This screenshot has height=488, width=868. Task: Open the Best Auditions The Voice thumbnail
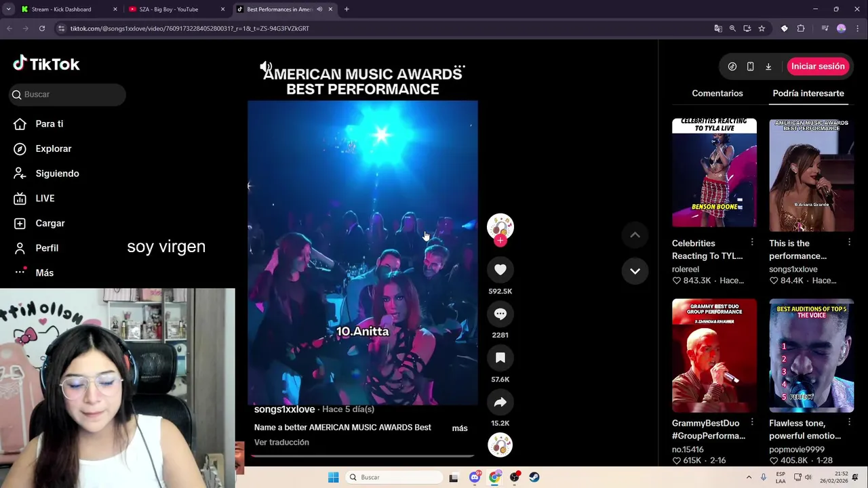pos(811,355)
